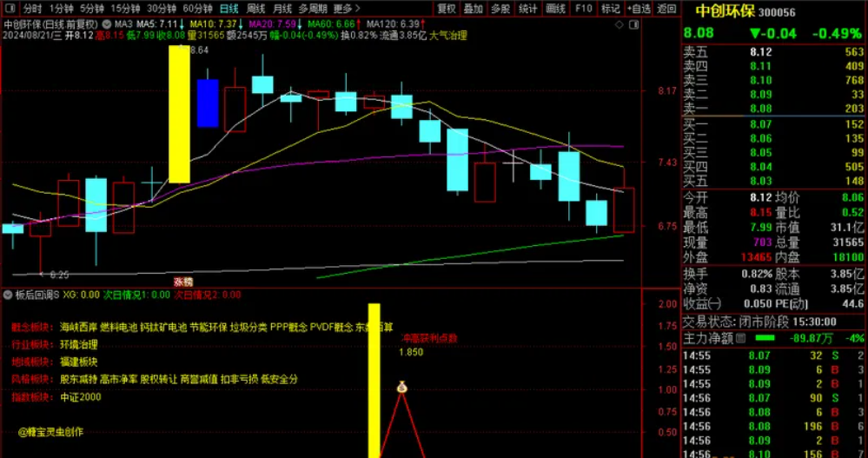
Task: Click the money bag marker in the indicator pane
Action: click(401, 388)
